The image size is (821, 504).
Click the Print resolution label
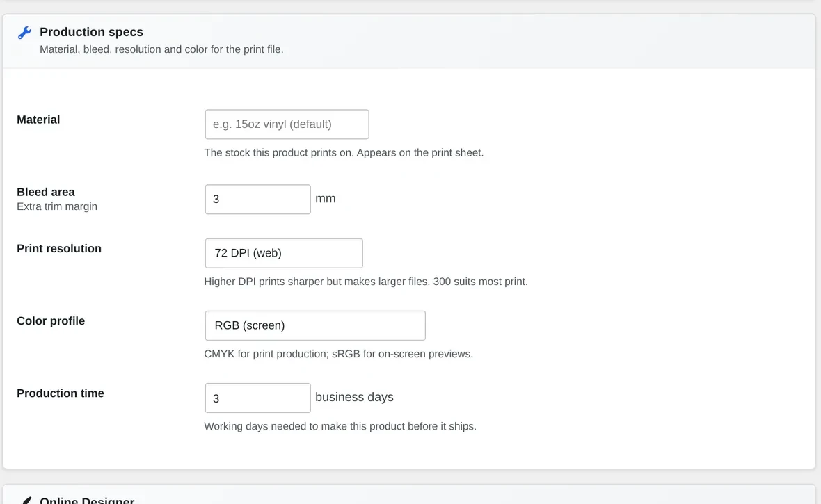tap(59, 249)
